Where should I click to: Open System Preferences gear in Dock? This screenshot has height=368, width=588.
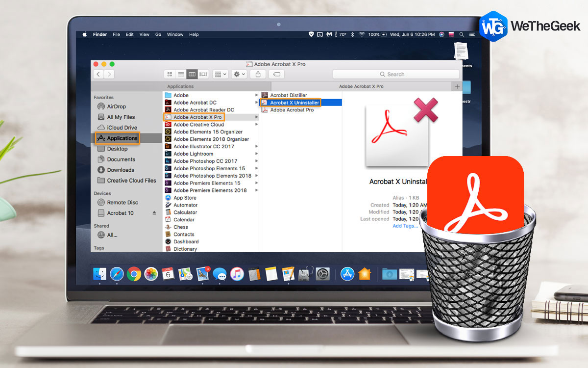(x=322, y=274)
